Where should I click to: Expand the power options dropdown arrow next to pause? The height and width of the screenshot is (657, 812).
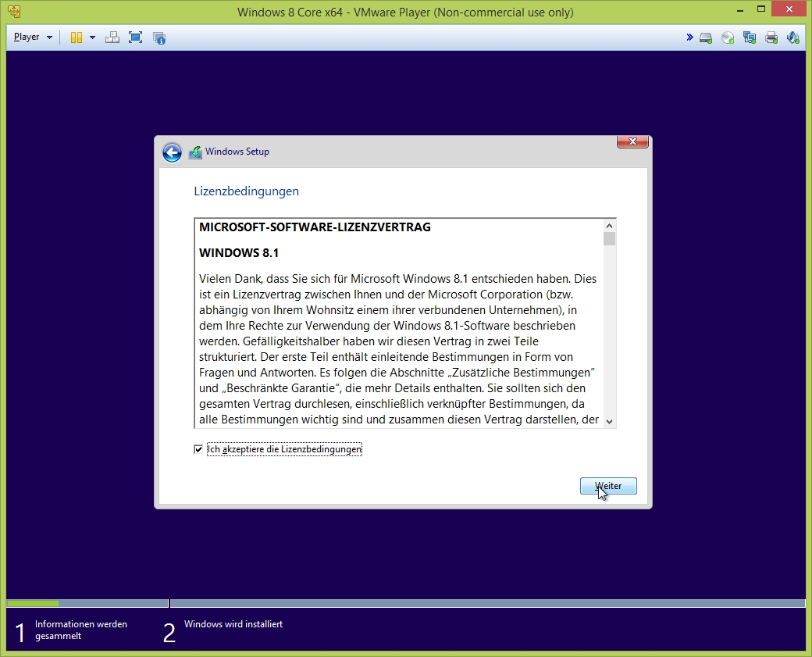92,37
